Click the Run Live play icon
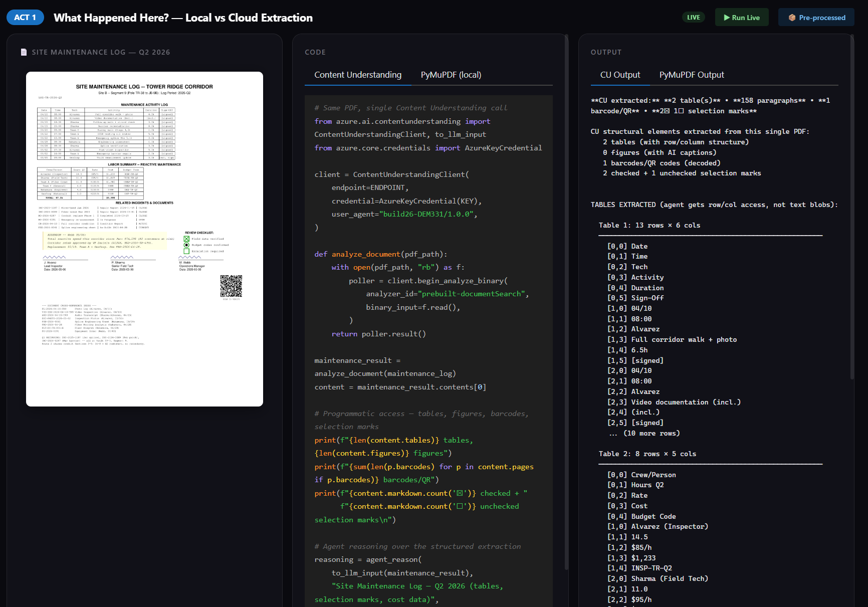Image resolution: width=868 pixels, height=607 pixels. 726,18
